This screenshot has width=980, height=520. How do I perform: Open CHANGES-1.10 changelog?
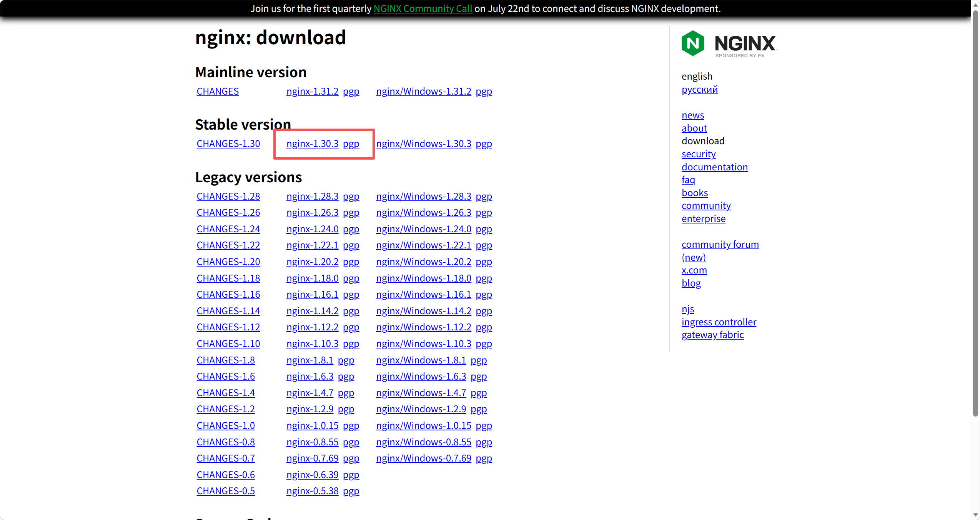click(x=228, y=343)
